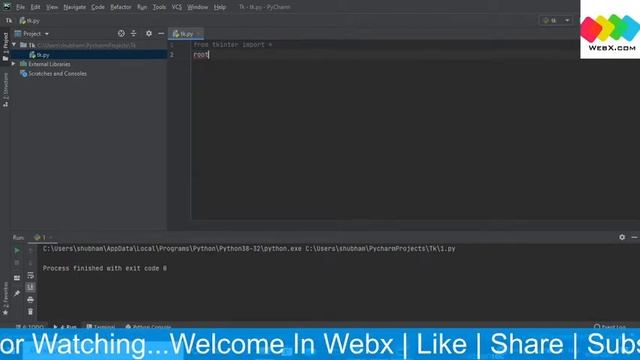
Task: Click line number 2 in the gutter
Action: 172,54
